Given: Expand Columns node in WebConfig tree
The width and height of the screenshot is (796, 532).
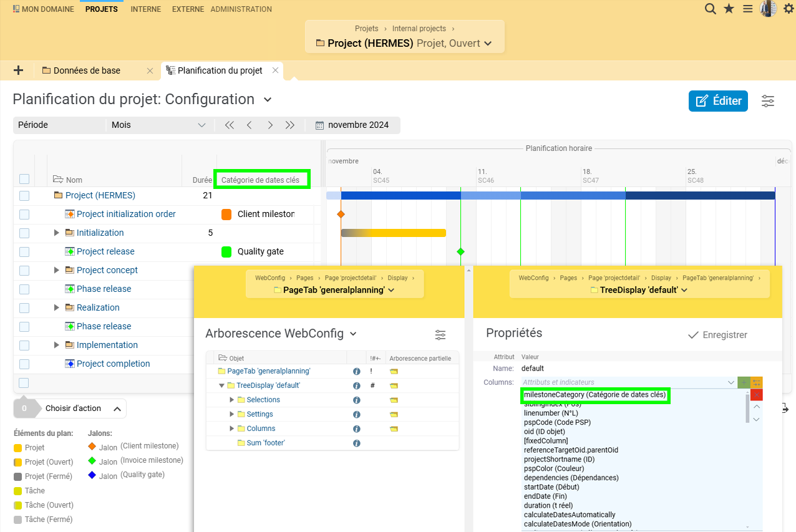Looking at the screenshot, I should [x=232, y=428].
